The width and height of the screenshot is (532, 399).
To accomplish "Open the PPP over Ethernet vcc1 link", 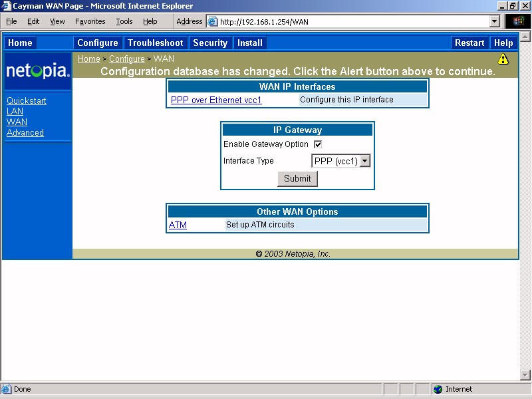I will pyautogui.click(x=216, y=100).
